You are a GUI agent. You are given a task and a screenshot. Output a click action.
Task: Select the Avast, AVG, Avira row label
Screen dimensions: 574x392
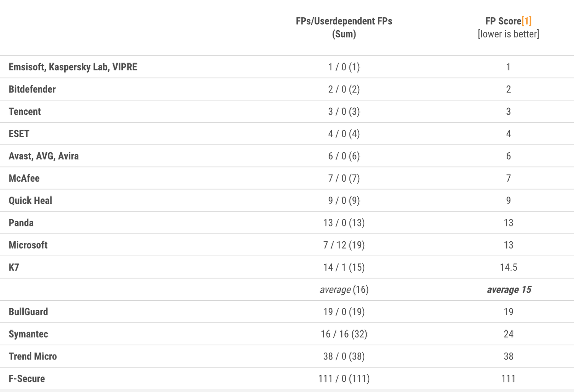tap(44, 156)
